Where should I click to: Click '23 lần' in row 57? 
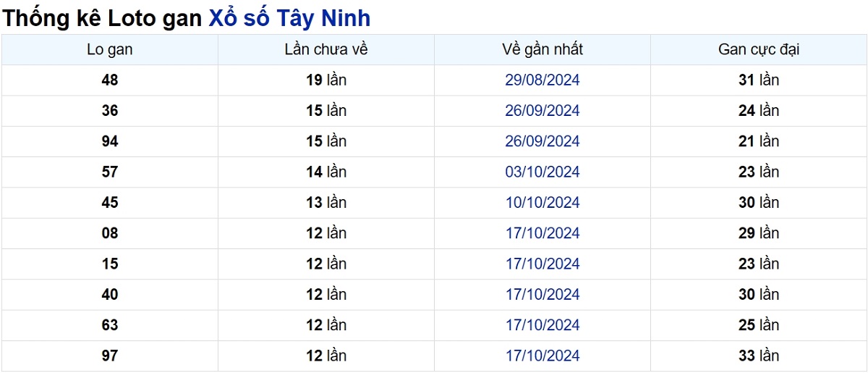pyautogui.click(x=759, y=172)
